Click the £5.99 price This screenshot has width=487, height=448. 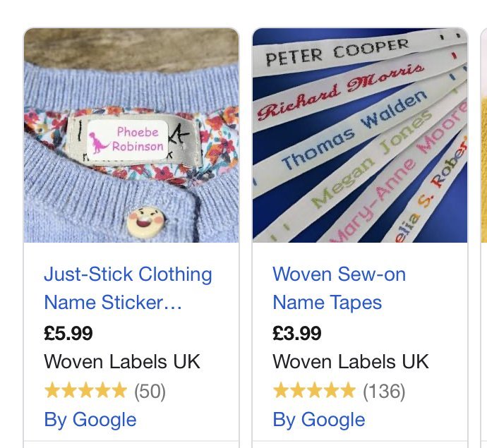click(68, 332)
